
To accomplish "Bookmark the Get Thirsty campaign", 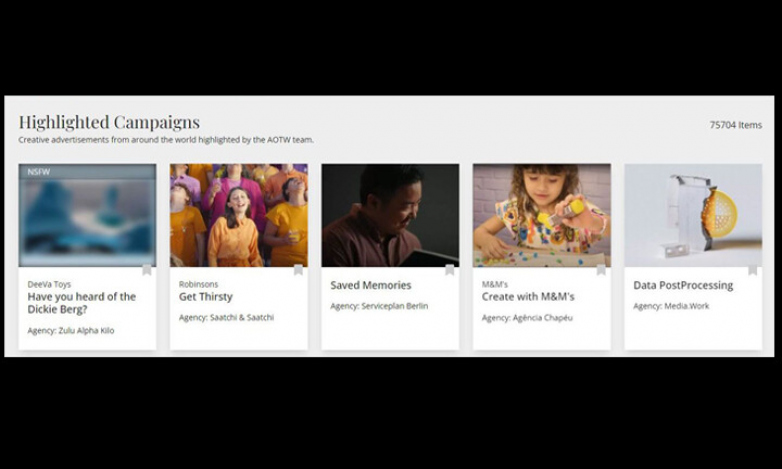I will pos(298,270).
